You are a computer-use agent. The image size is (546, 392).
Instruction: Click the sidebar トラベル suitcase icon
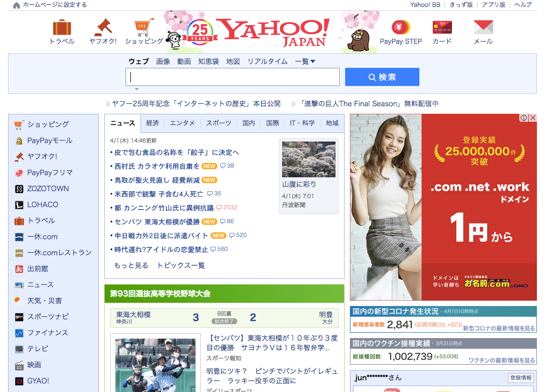(x=19, y=221)
